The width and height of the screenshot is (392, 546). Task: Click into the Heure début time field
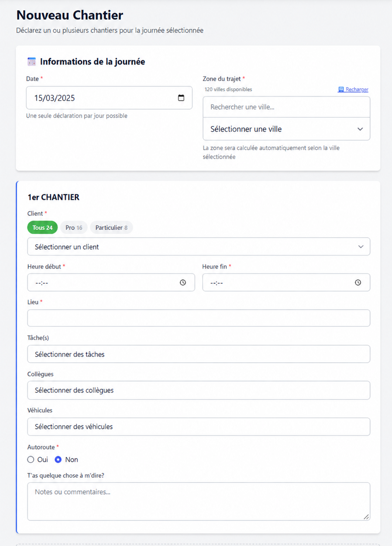(x=111, y=283)
